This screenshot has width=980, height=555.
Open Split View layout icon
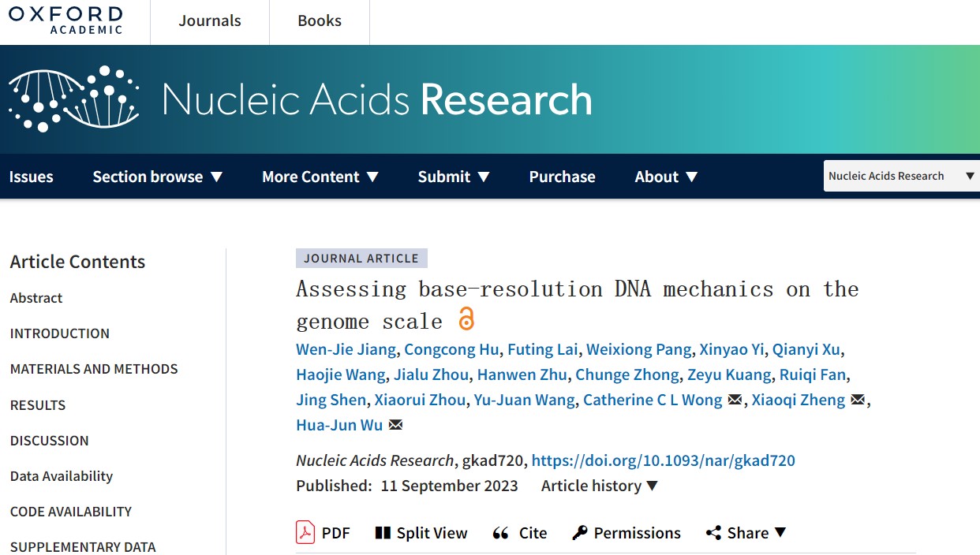click(x=383, y=533)
